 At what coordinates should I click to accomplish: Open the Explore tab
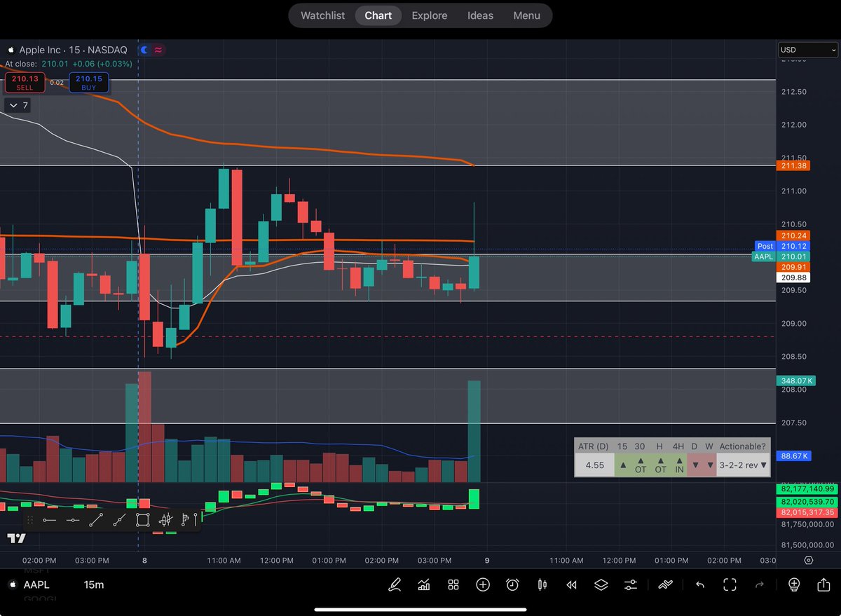pos(430,15)
